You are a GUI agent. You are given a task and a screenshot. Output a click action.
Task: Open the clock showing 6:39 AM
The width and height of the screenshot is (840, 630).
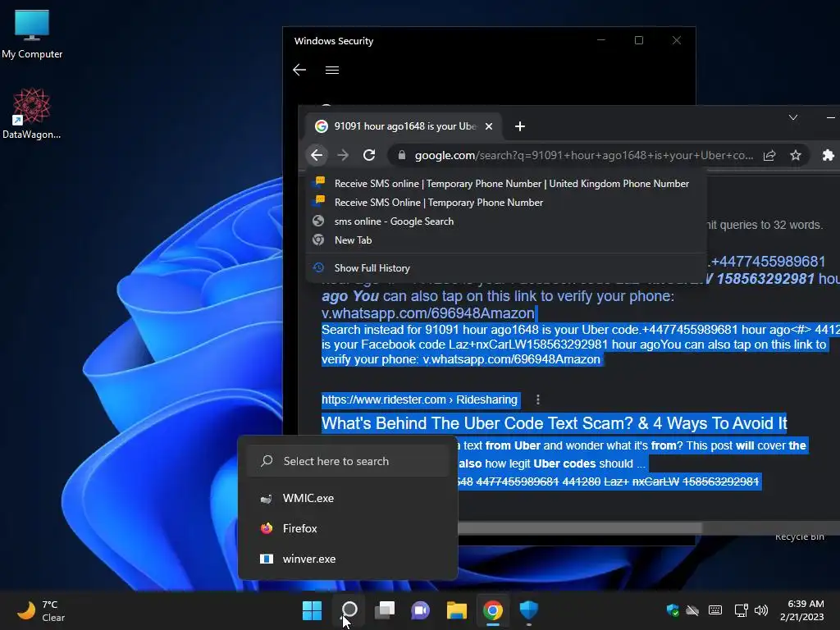[801, 610]
